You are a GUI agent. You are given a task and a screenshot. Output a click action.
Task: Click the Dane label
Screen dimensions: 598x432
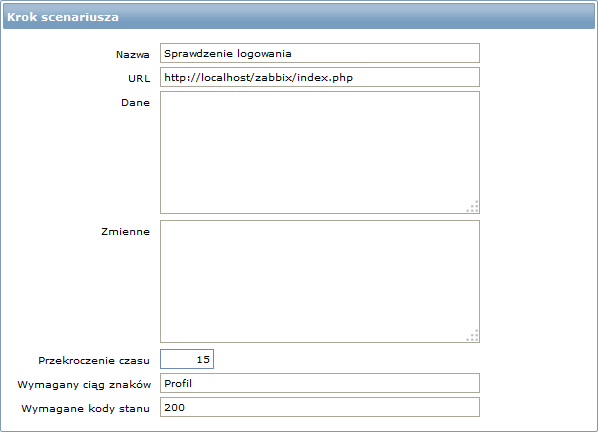(135, 103)
